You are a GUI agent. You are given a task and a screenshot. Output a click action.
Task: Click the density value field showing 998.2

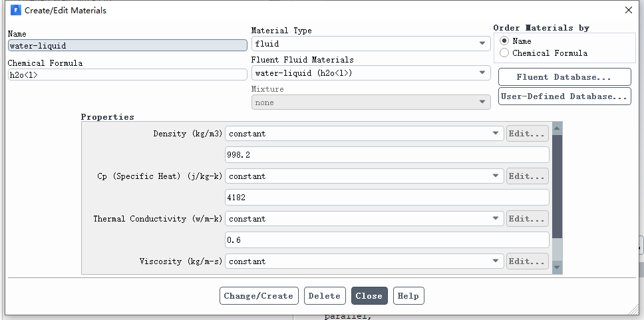pos(387,155)
